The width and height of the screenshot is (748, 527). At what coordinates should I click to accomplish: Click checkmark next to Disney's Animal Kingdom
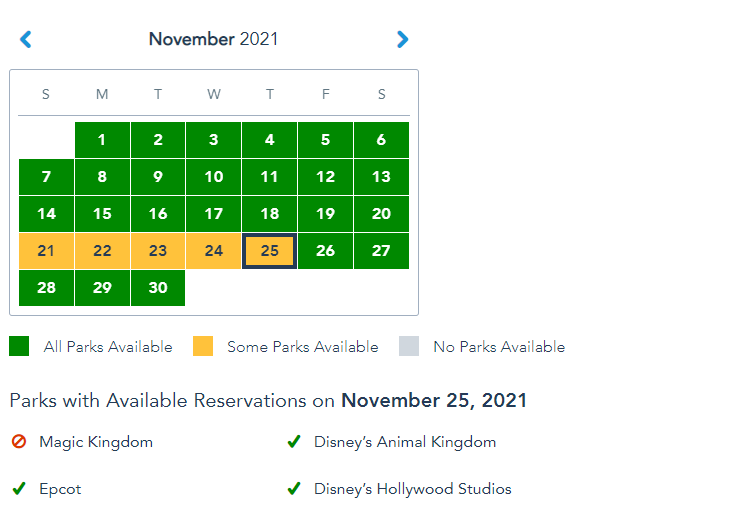pos(294,442)
